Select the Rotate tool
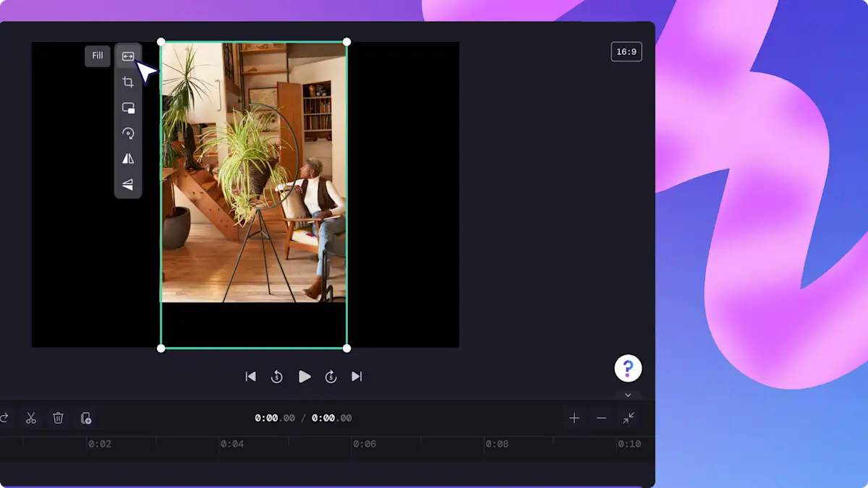This screenshot has height=488, width=868. pyautogui.click(x=127, y=133)
